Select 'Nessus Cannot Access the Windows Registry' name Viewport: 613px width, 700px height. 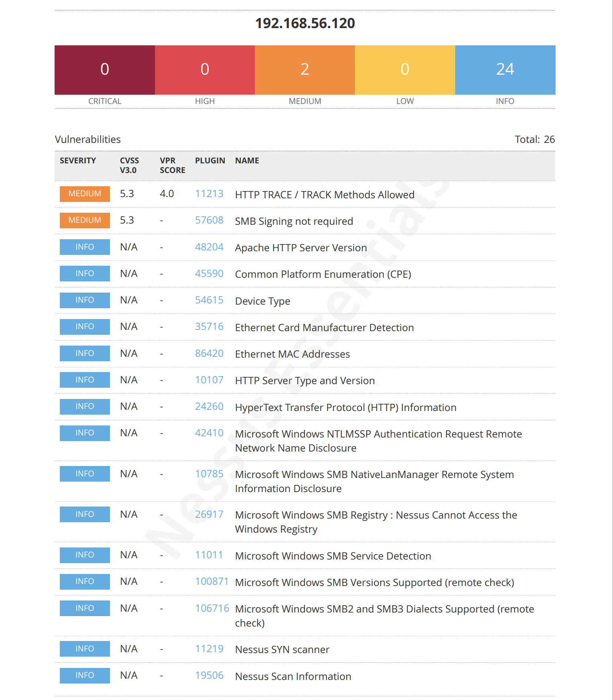(376, 522)
